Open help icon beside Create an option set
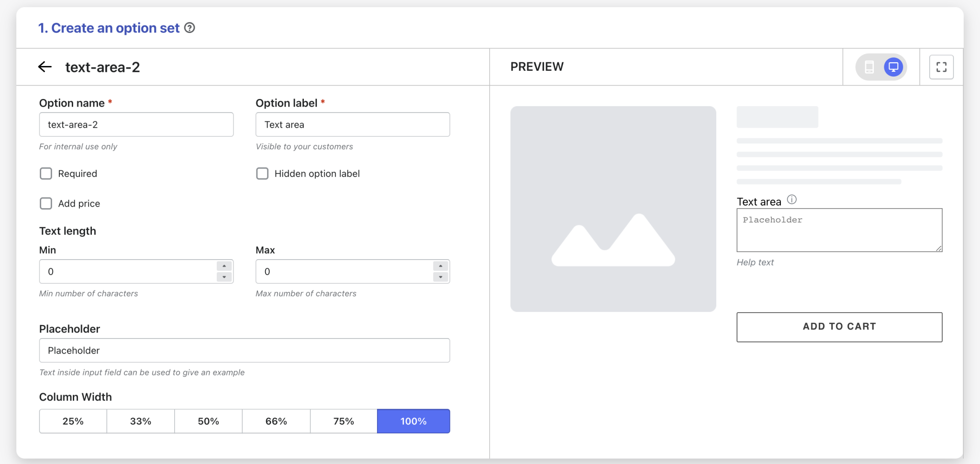This screenshot has width=980, height=464. 189,28
